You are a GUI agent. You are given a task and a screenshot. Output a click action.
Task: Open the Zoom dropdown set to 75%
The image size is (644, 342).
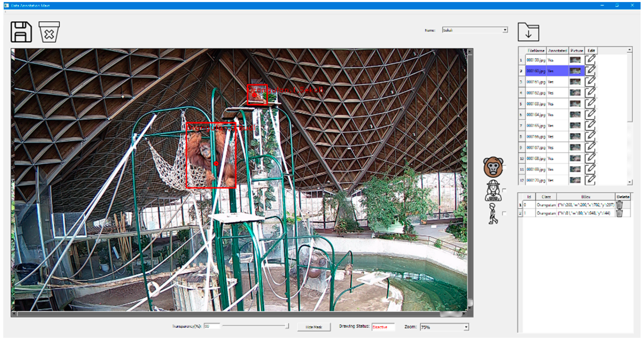tap(466, 327)
